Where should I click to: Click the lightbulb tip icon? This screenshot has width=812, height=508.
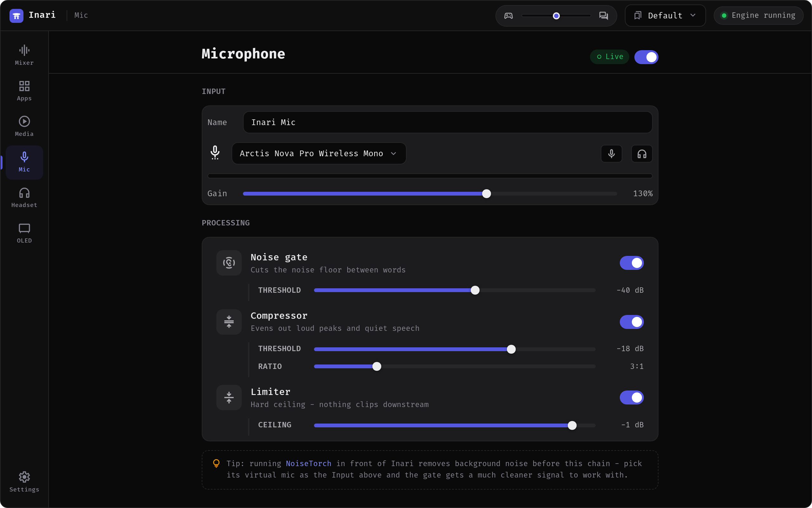pyautogui.click(x=216, y=464)
